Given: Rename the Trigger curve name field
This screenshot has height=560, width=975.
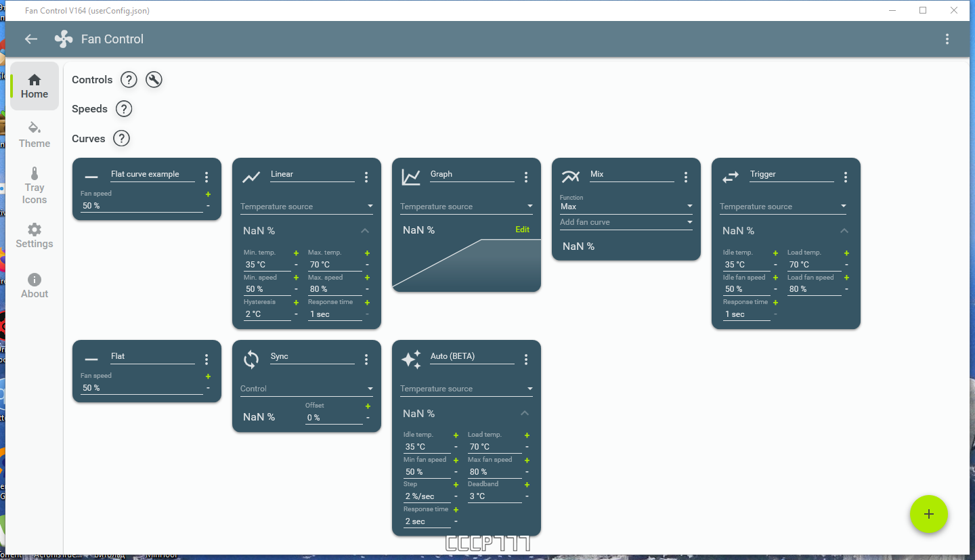Looking at the screenshot, I should [x=792, y=175].
